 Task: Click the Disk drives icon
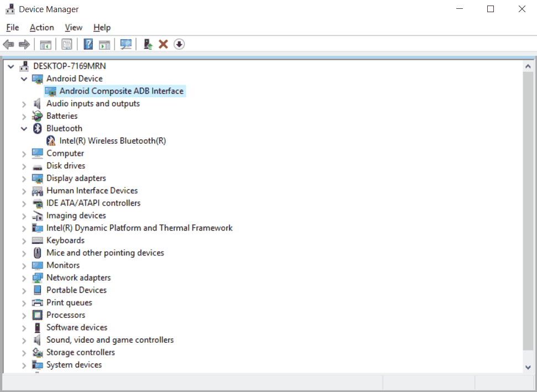coord(37,167)
